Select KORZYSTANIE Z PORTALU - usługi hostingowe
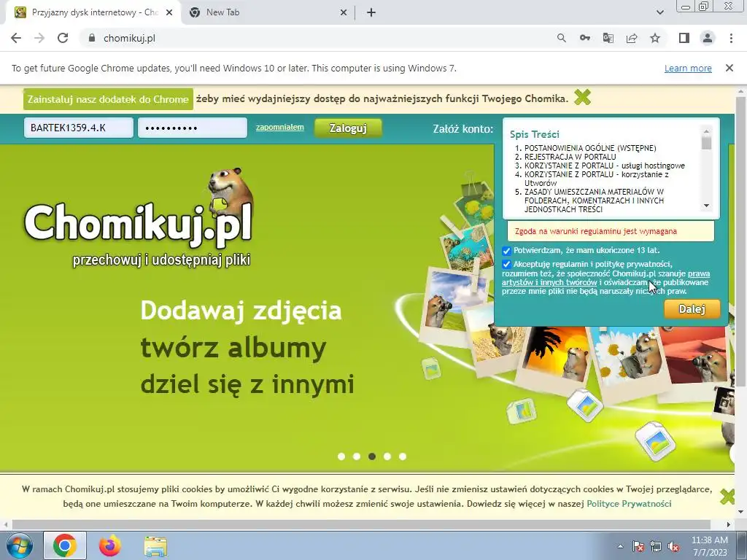This screenshot has height=560, width=747. 605,166
